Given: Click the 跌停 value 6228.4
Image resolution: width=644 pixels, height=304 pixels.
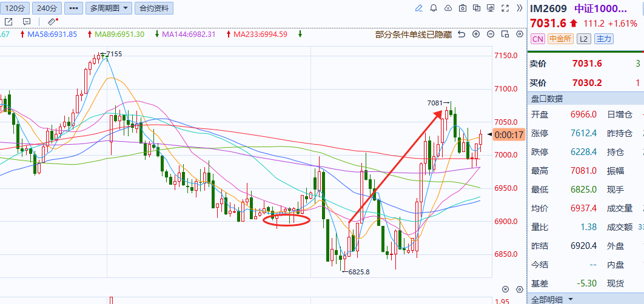Looking at the screenshot, I should tap(583, 152).
